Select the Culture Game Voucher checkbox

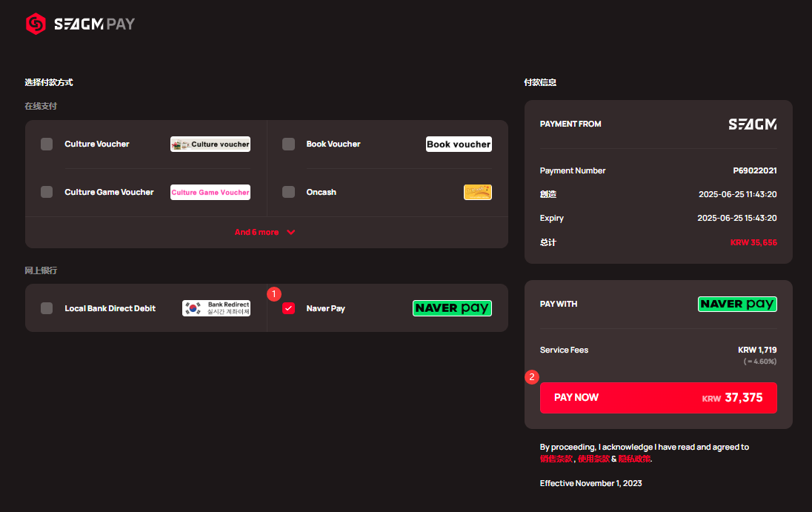[x=47, y=192]
